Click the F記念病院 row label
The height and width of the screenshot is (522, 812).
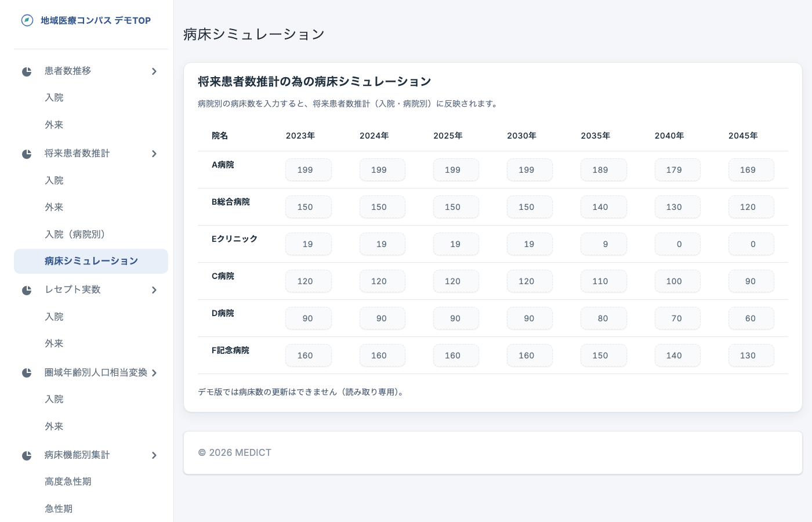coord(230,350)
